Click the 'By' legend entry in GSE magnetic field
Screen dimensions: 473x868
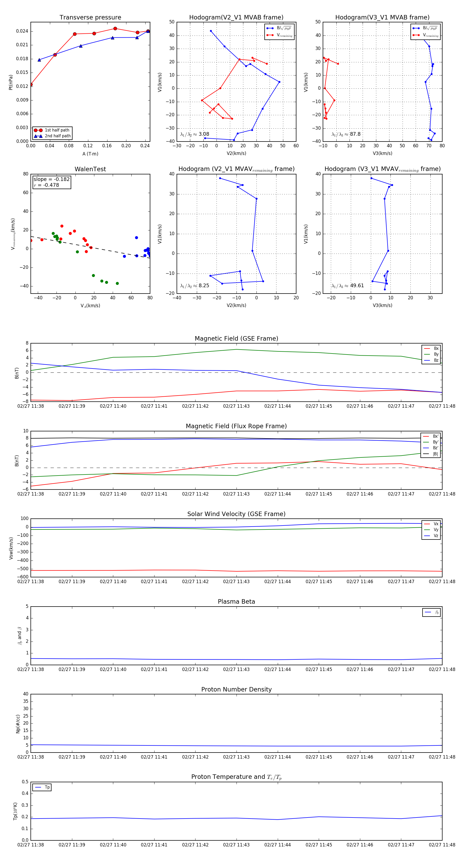[431, 354]
